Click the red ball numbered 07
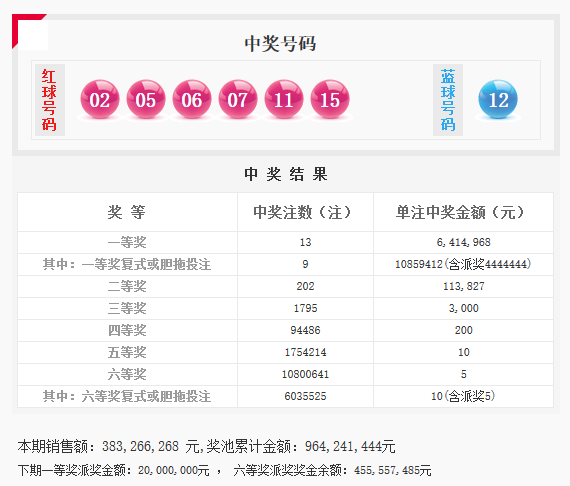This screenshot has height=486, width=570. pos(238,99)
